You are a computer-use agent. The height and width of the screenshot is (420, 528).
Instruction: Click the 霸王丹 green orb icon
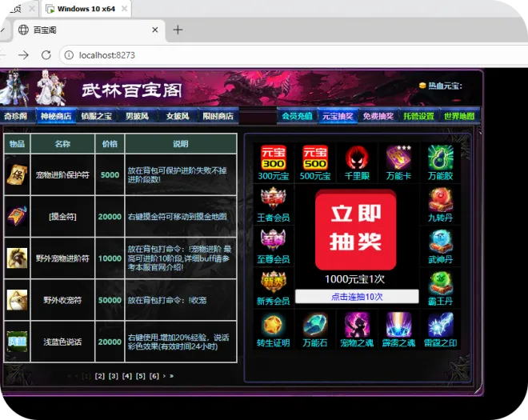coord(441,282)
